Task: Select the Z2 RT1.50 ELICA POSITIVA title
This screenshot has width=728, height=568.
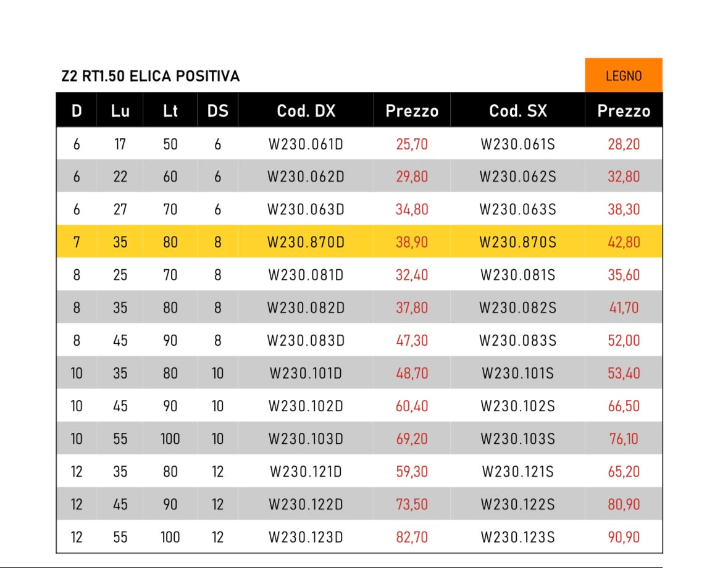Action: tap(150, 77)
